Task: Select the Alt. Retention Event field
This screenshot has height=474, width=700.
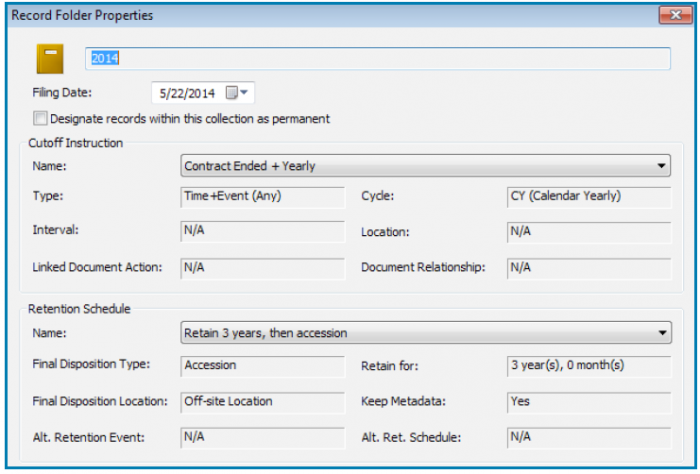Action: pyautogui.click(x=262, y=437)
